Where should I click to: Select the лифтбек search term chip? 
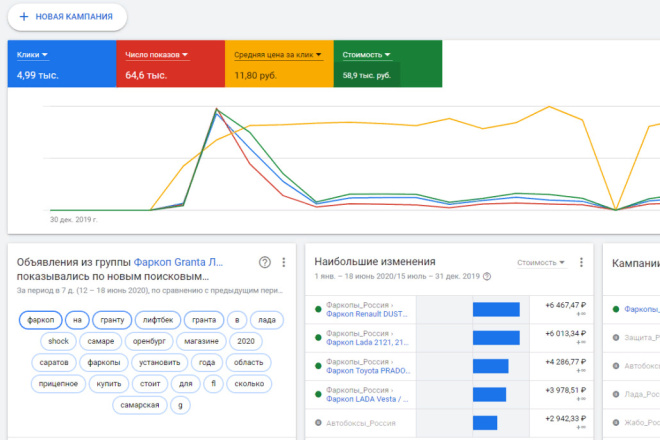158,320
